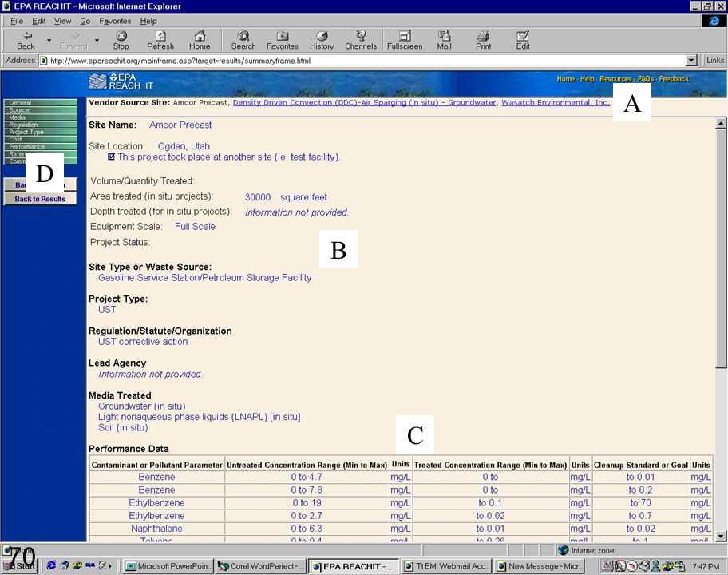Click the Back to Results button

(41, 199)
